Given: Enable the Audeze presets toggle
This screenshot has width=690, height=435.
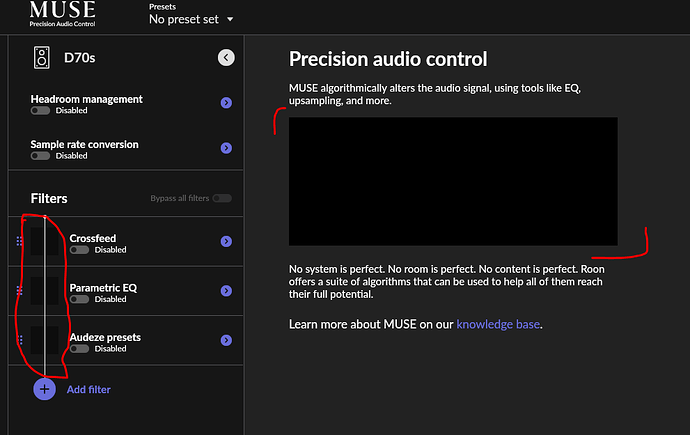Looking at the screenshot, I should coord(79,349).
